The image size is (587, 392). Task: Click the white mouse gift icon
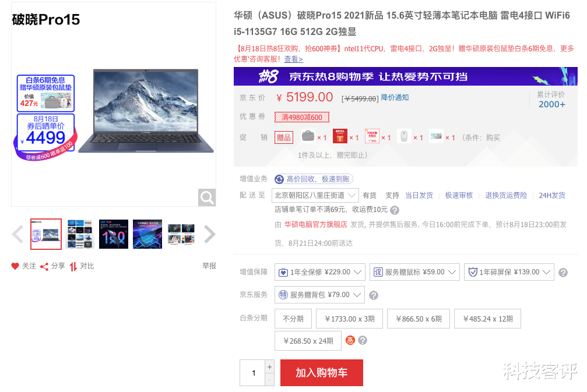point(404,136)
